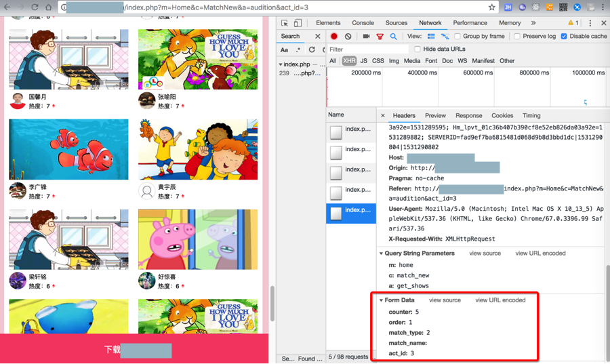Open the Cookies tab
The image size is (610, 364).
pos(502,115)
